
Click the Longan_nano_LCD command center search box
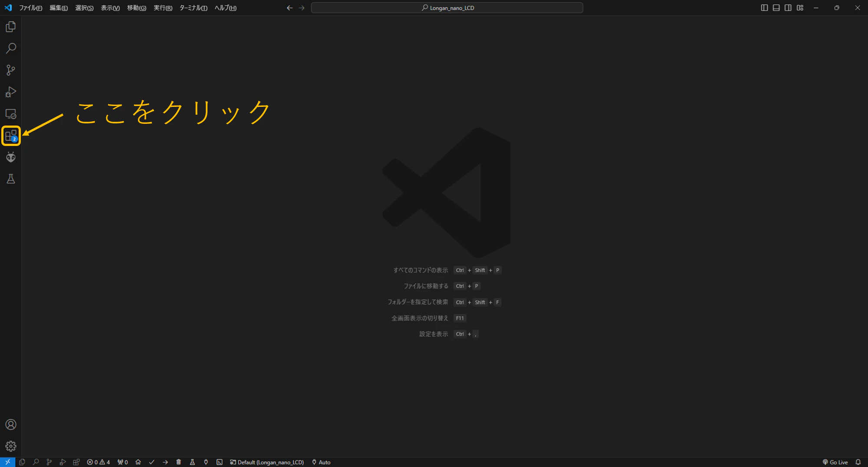tap(447, 8)
